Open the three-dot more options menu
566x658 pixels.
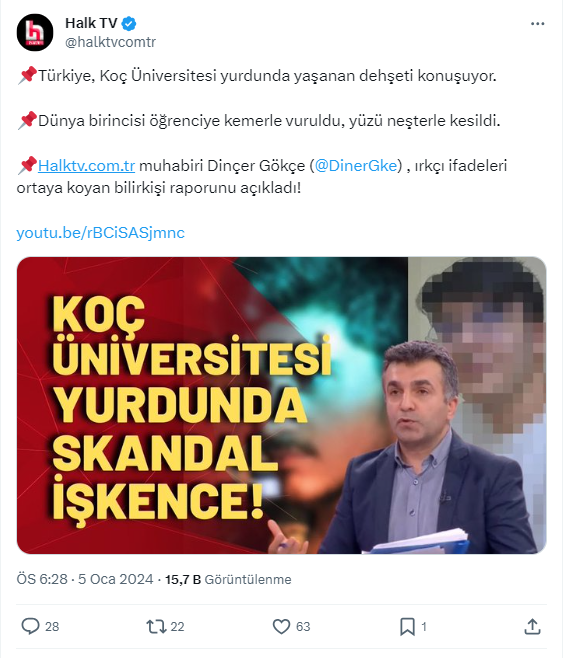[537, 24]
